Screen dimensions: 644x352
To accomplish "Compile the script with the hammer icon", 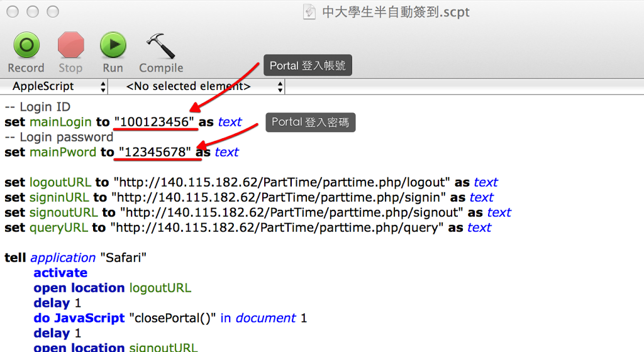I will click(160, 46).
